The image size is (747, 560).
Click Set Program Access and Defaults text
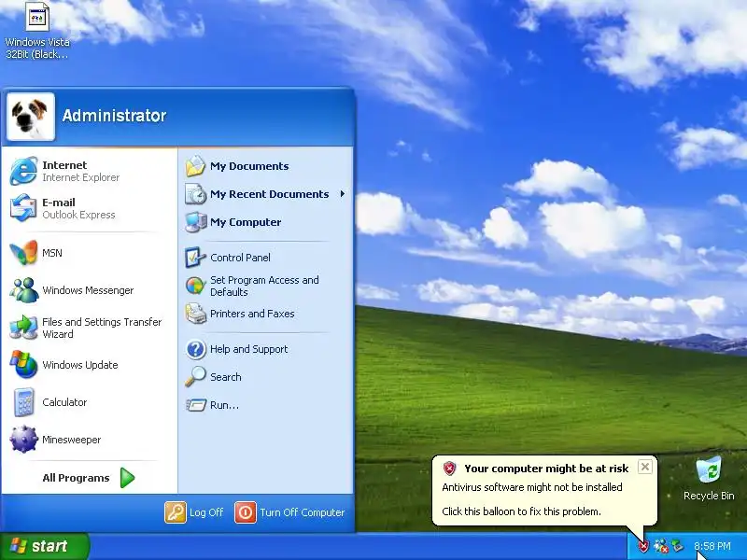(x=264, y=286)
